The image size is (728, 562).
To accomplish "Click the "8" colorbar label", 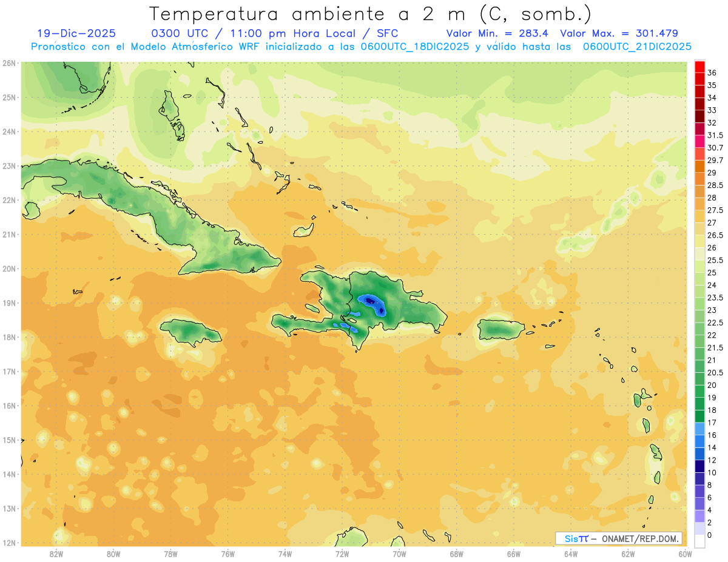I will coord(710,485).
